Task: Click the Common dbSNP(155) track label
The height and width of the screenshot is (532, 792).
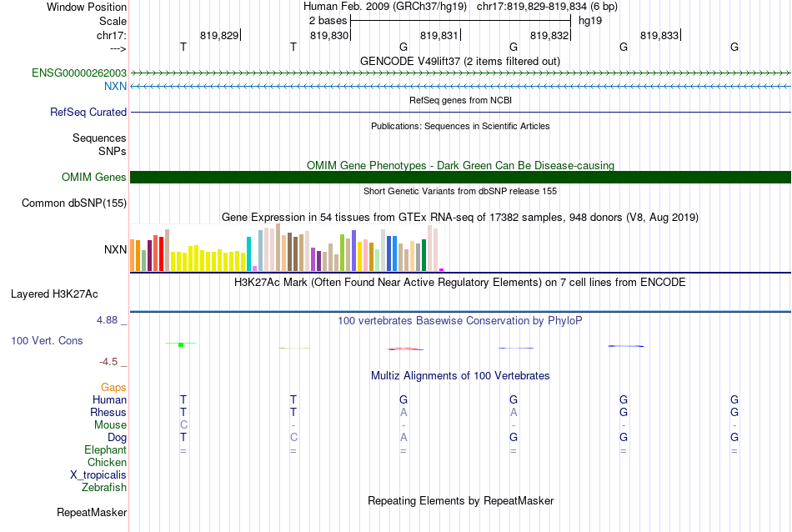Action: pos(73,203)
